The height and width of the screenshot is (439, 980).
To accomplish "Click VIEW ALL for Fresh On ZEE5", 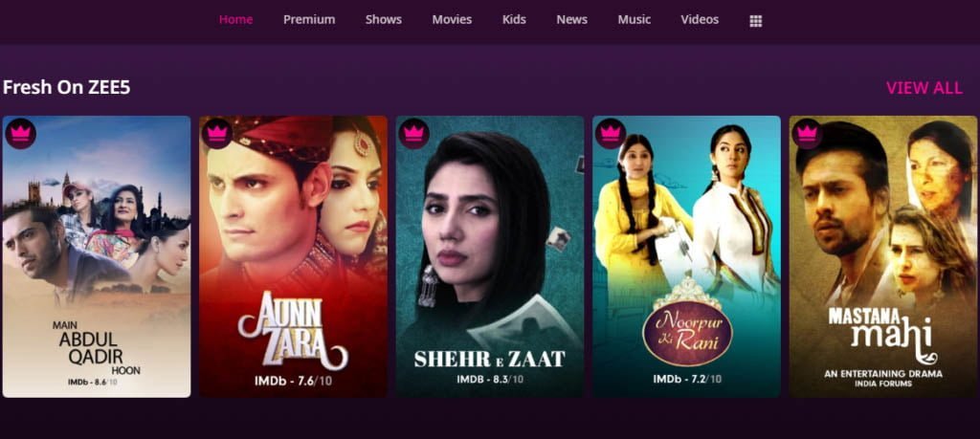I will 924,88.
